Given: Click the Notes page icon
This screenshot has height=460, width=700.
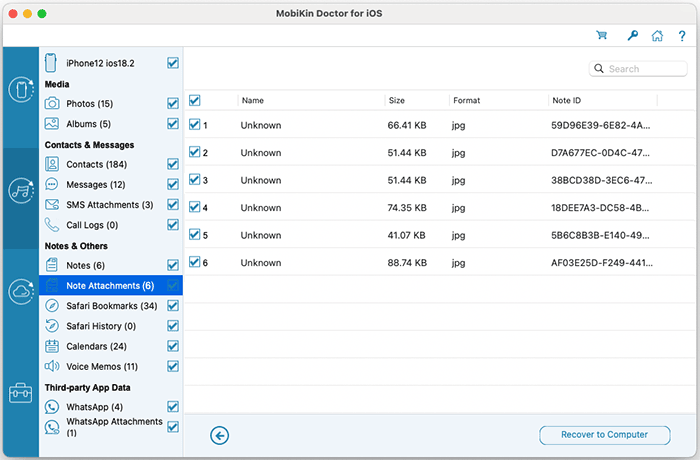Looking at the screenshot, I should [x=52, y=265].
